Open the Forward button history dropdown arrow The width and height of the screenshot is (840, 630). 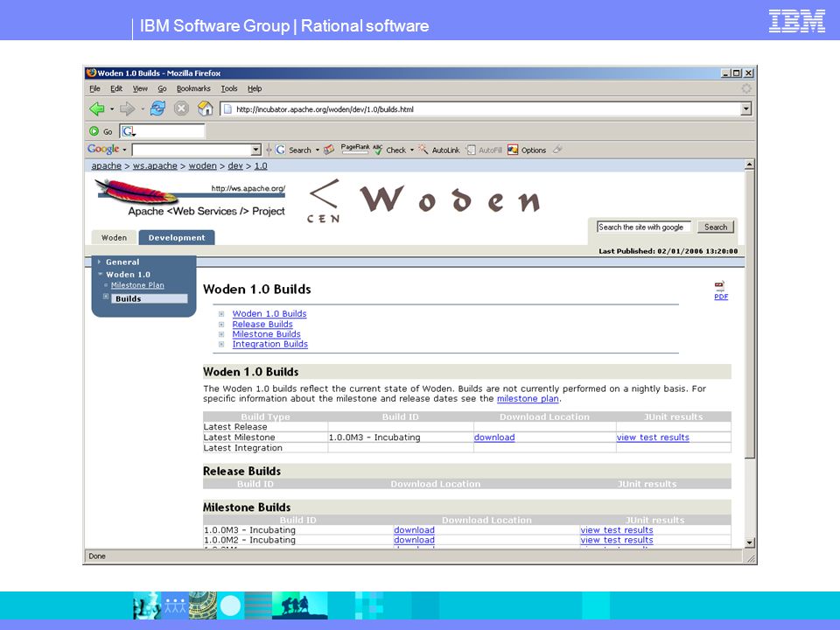pyautogui.click(x=143, y=109)
